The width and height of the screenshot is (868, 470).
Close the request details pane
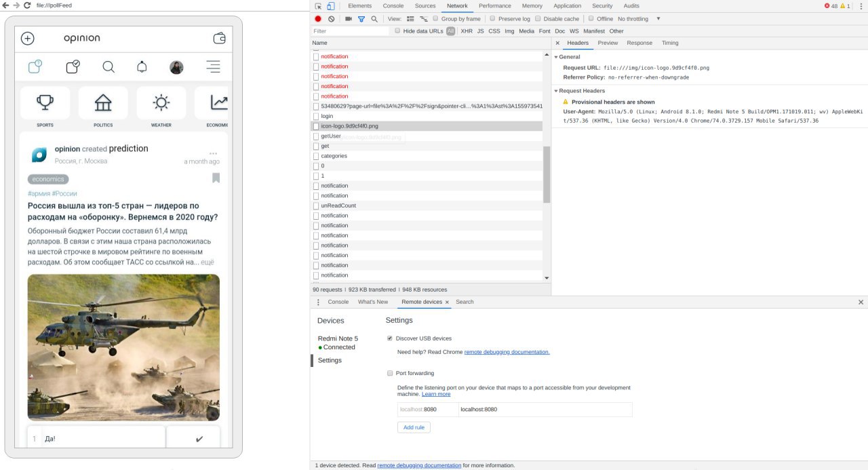click(x=557, y=43)
